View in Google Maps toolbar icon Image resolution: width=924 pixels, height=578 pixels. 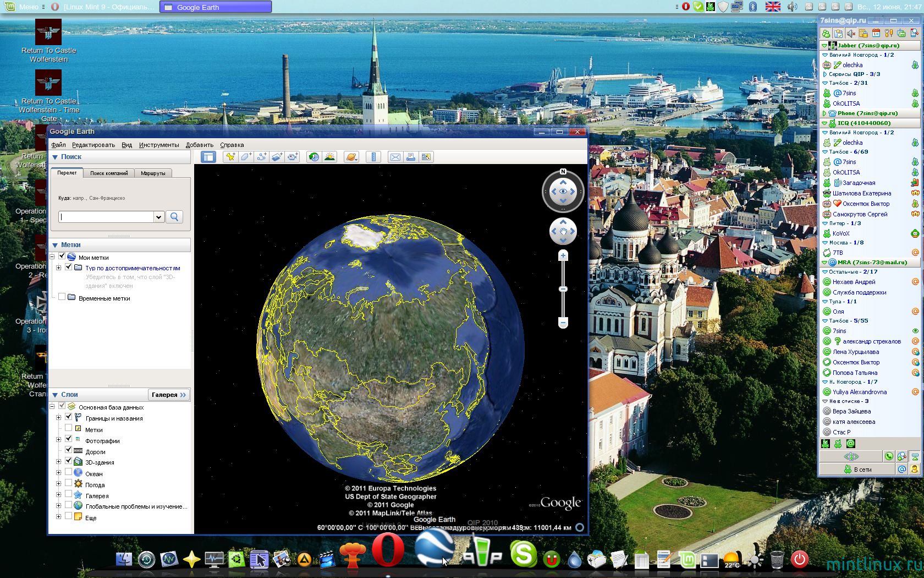coord(426,157)
